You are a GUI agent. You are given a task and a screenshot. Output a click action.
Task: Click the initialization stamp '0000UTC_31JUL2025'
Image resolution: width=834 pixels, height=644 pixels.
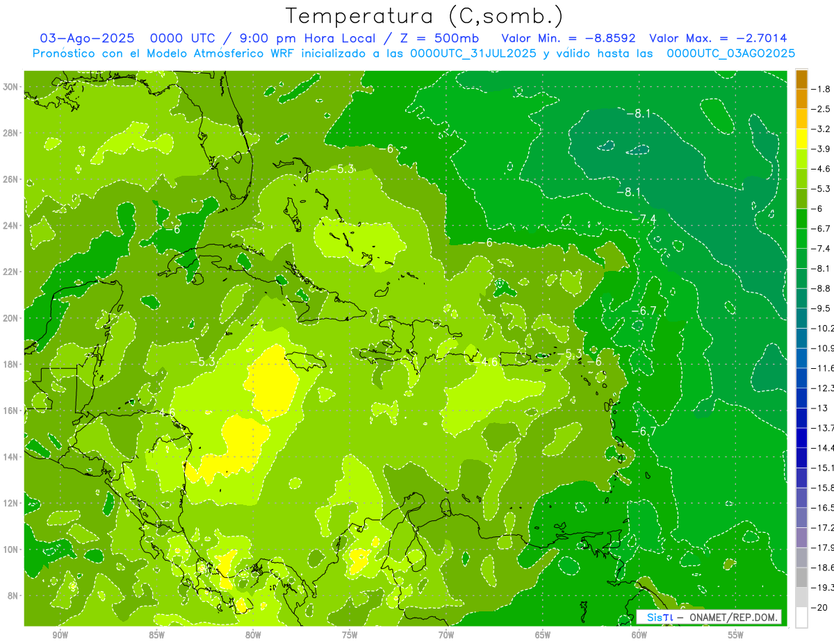[x=473, y=53]
